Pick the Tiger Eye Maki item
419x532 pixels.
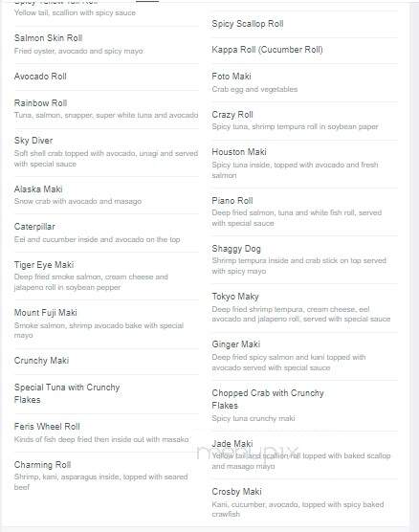pos(44,265)
